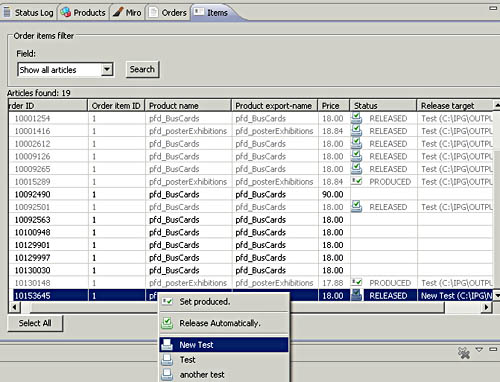Select New Test release target in menu
This screenshot has height=382, width=500.
(x=224, y=345)
